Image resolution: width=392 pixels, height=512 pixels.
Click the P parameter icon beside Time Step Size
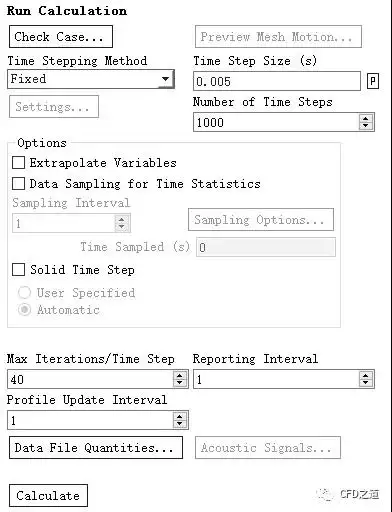(x=373, y=81)
